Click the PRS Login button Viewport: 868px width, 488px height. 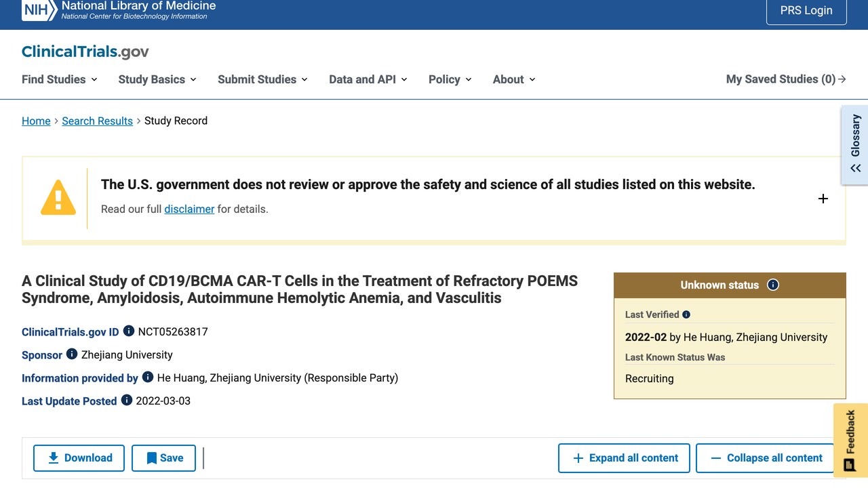tap(806, 11)
